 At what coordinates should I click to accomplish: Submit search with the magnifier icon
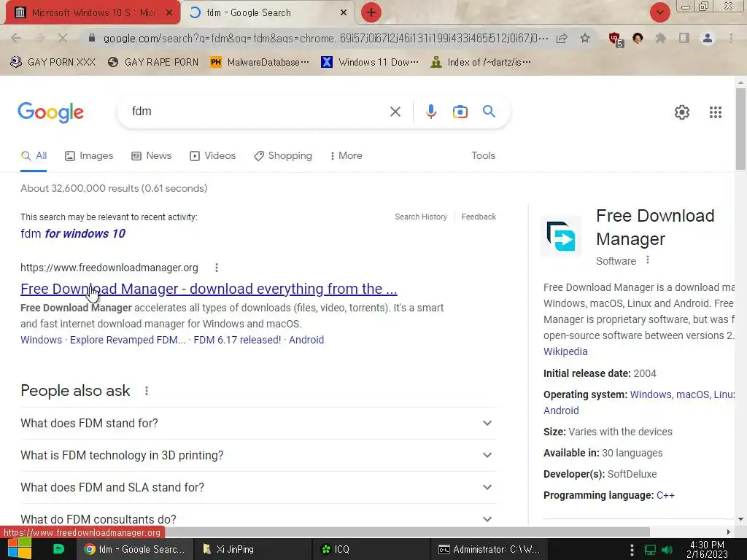(x=489, y=112)
